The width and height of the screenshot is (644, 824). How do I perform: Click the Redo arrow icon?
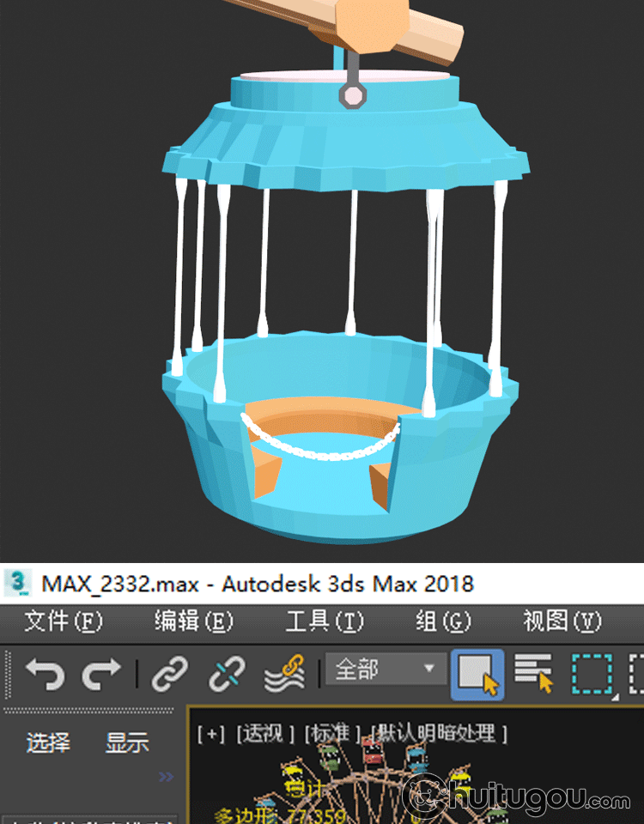coord(100,674)
